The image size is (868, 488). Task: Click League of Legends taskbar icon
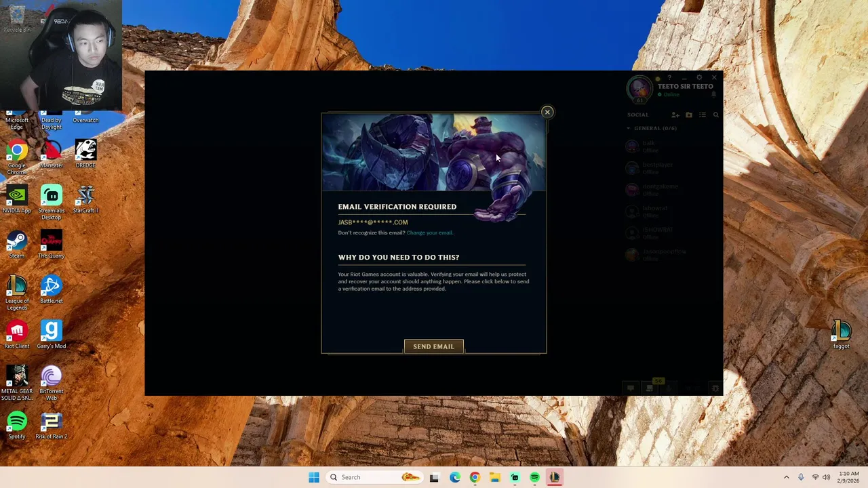click(x=555, y=477)
